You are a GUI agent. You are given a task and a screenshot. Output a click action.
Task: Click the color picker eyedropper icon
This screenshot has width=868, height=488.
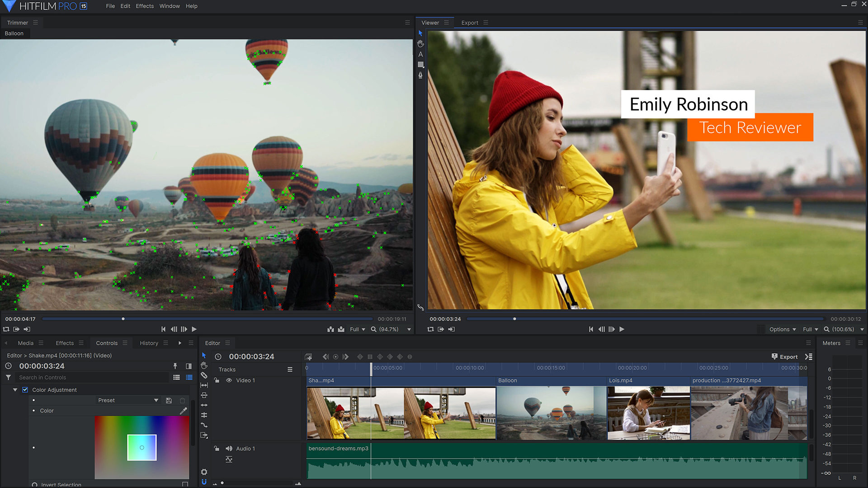184,411
